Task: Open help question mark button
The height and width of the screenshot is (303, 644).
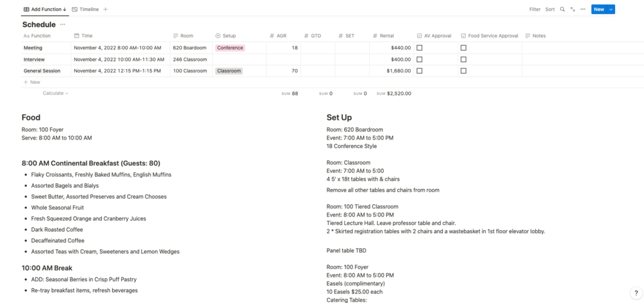Action: 636,293
